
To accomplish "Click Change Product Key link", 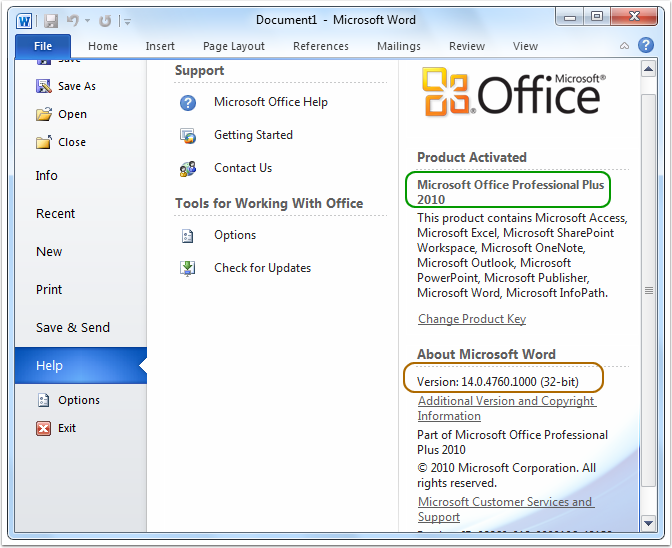I will (472, 319).
